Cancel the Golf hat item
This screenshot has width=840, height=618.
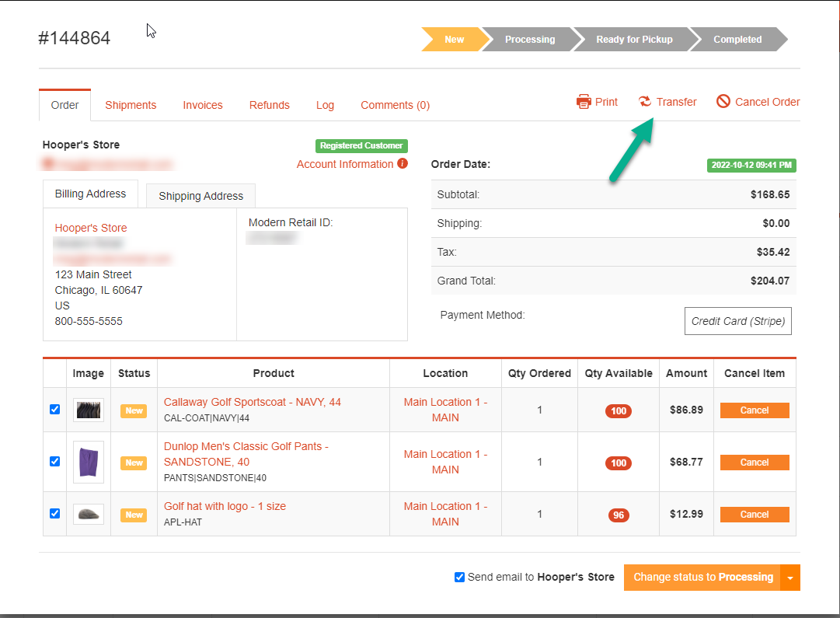click(755, 515)
